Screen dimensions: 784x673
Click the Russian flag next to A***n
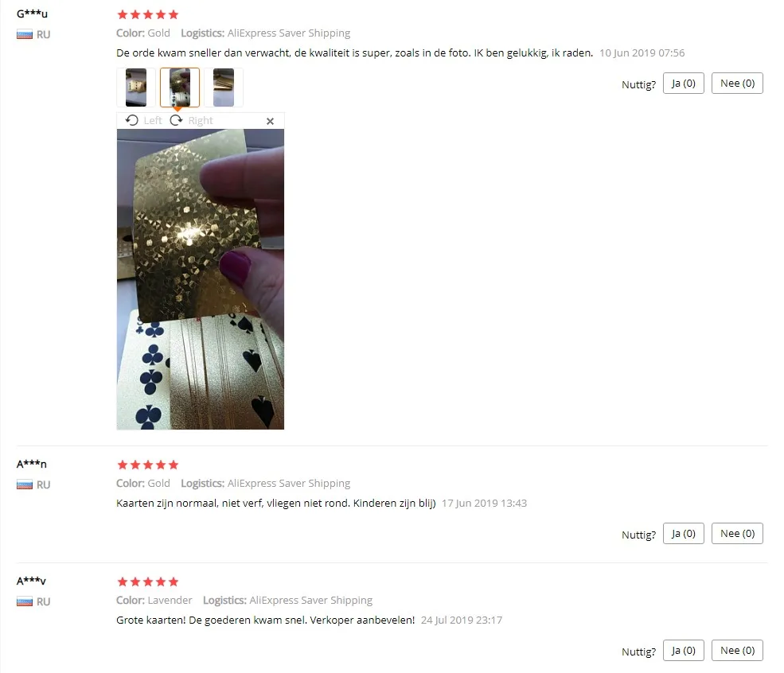click(x=25, y=484)
